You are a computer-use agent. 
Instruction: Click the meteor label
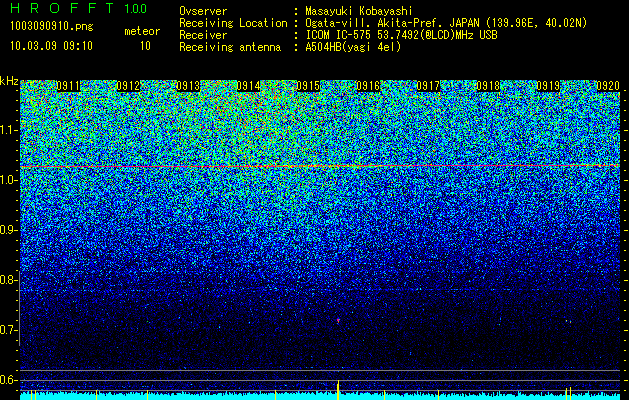(142, 31)
